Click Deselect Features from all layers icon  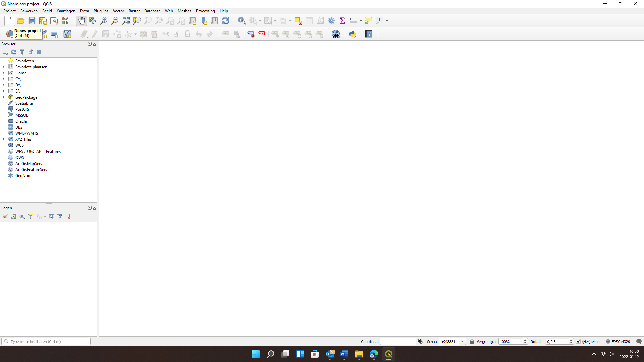(x=298, y=21)
